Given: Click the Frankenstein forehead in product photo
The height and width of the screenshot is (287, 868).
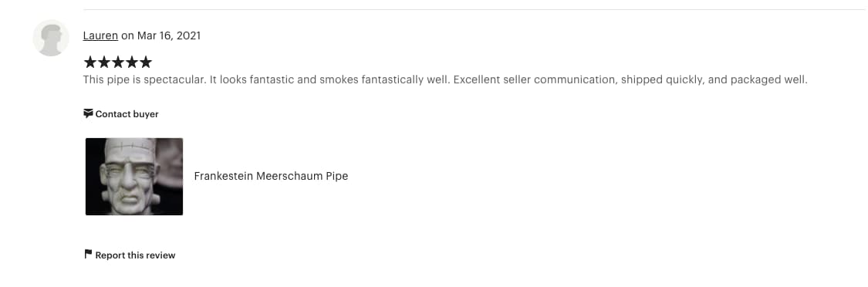Looking at the screenshot, I should 130,150.
